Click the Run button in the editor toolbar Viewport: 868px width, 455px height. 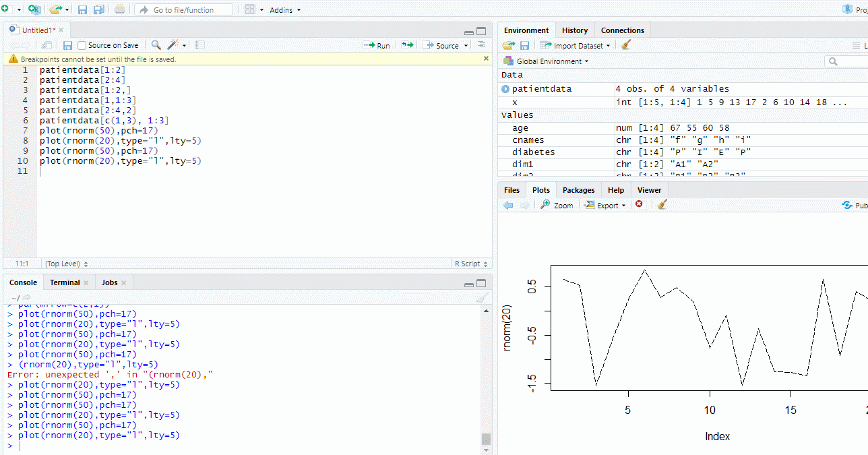pos(377,45)
